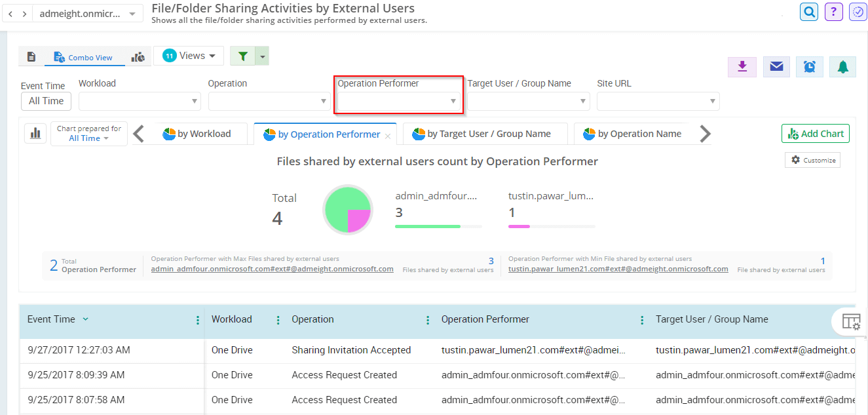The width and height of the screenshot is (868, 415).
Task: Click the Add Chart button
Action: coord(815,134)
